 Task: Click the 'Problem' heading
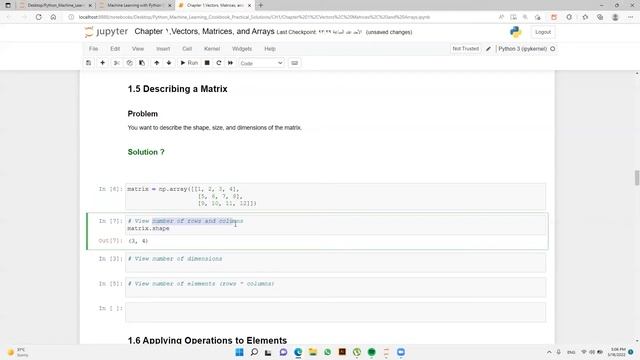click(x=142, y=113)
